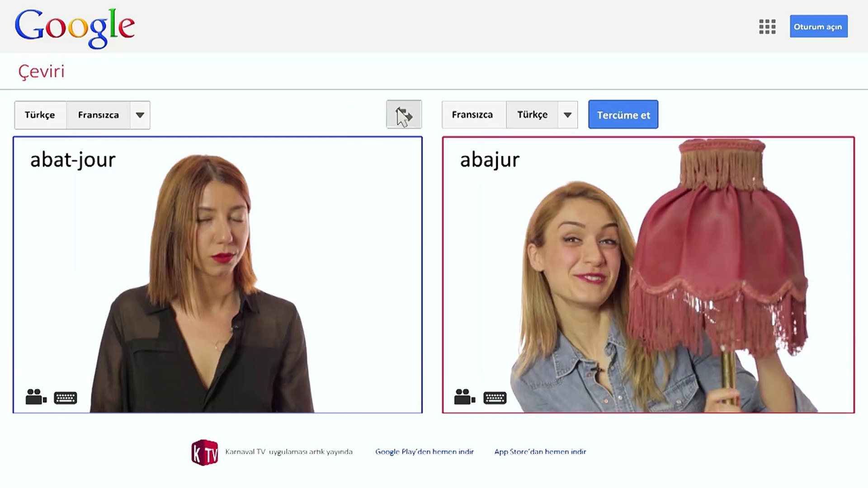
Task: Open the target language dropdown arrow
Action: 568,115
